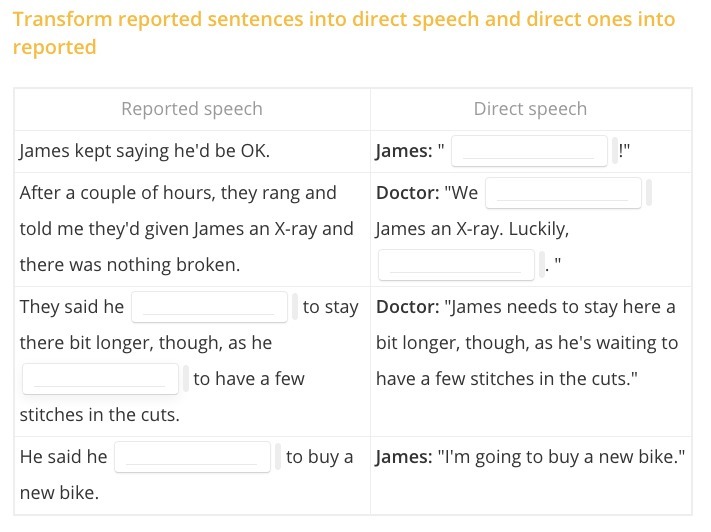Click gray marker before 'to have a few'
Image resolution: width=711 pixels, height=532 pixels.
[186, 378]
